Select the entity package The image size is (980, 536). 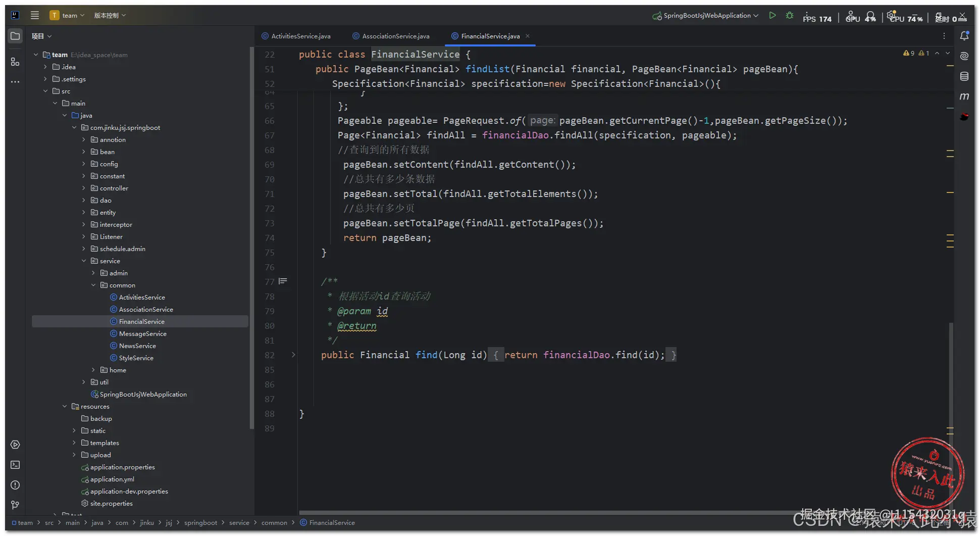(x=108, y=212)
